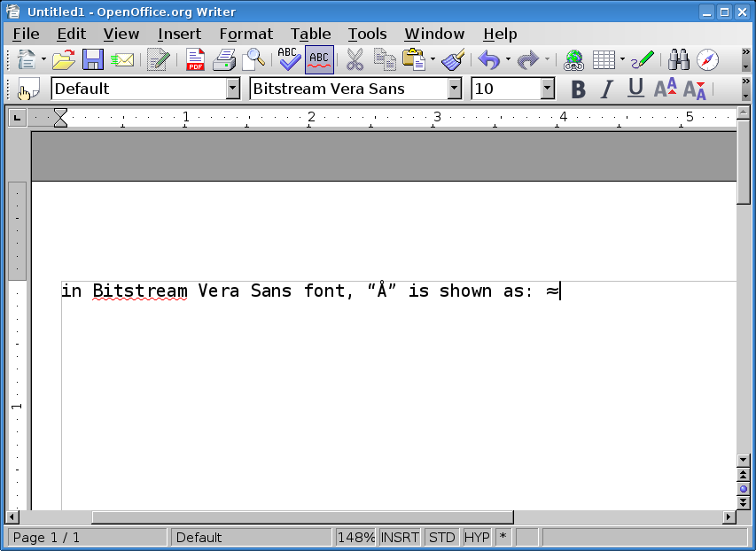This screenshot has width=756, height=551.
Task: Click the left indent marker on the ruler
Action: click(x=61, y=118)
